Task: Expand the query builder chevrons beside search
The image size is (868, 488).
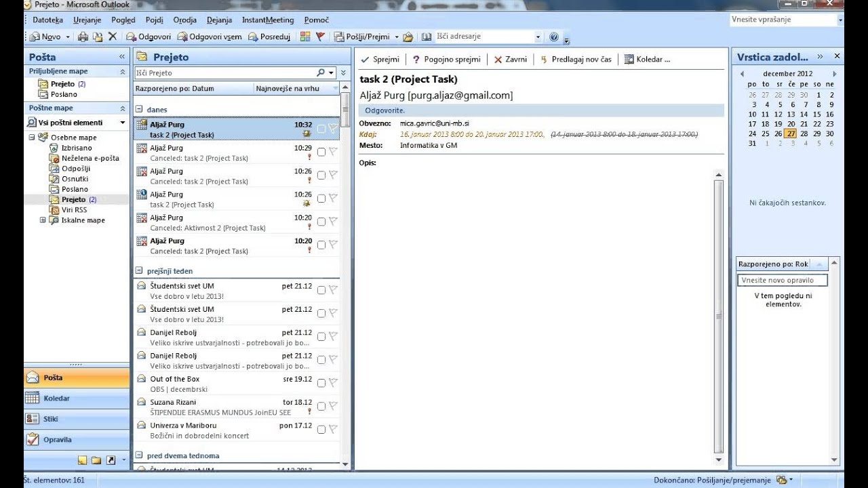Action: coord(343,73)
